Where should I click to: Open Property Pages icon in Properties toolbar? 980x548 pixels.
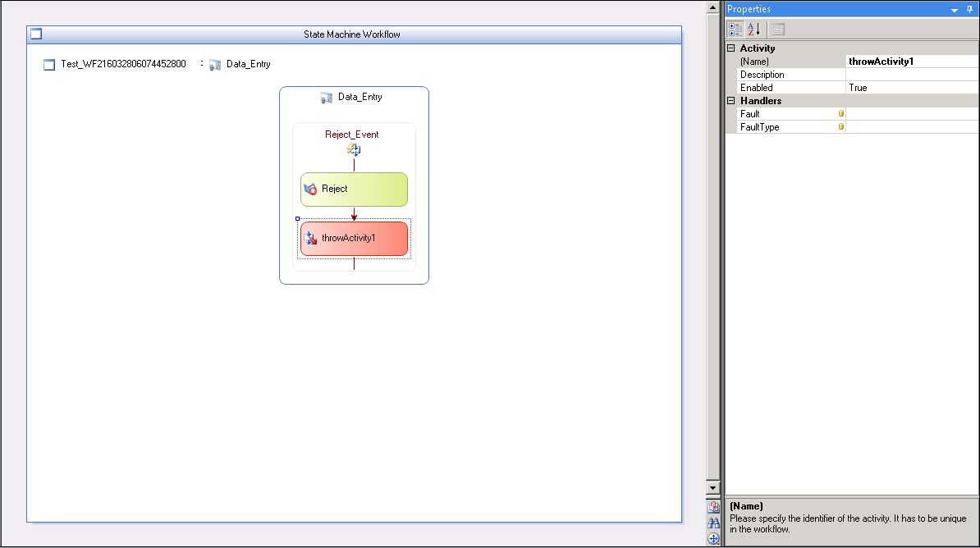tap(777, 30)
